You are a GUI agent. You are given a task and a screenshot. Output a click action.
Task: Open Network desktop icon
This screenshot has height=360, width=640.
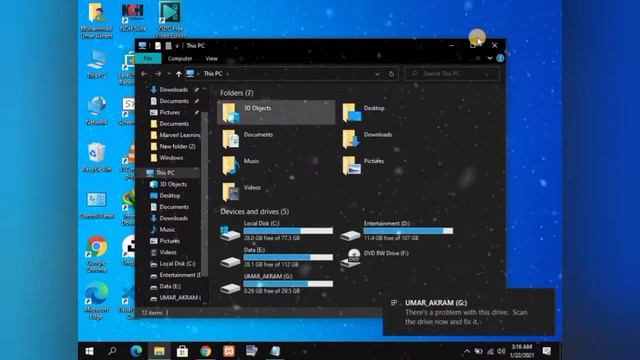(x=97, y=111)
